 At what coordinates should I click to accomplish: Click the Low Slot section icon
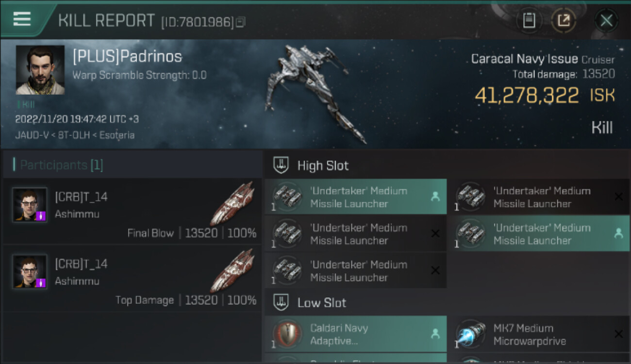(281, 302)
